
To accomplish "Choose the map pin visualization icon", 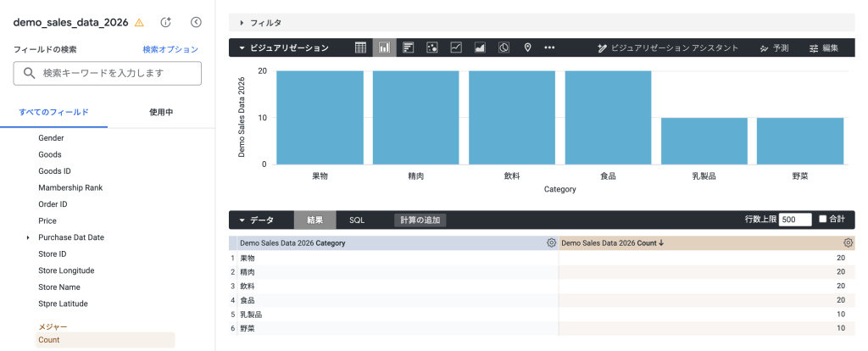I will [x=527, y=47].
